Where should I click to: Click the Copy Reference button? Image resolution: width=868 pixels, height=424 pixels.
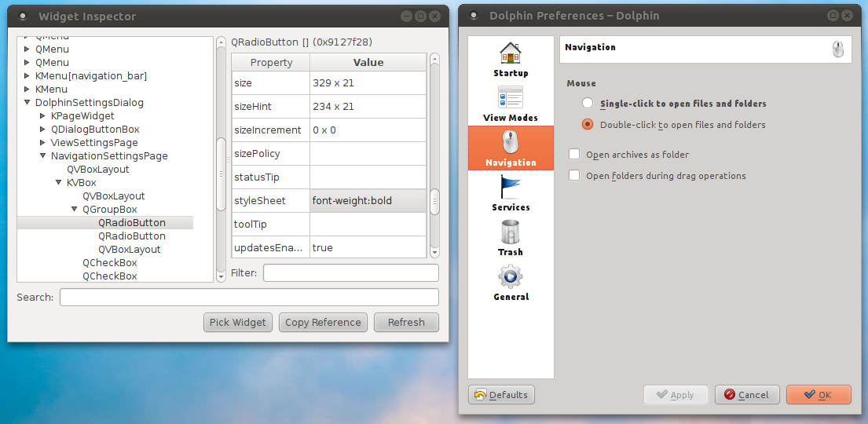tap(324, 322)
